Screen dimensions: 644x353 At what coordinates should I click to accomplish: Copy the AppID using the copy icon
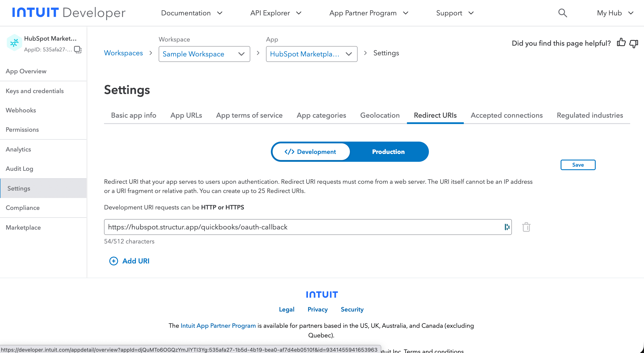[x=77, y=50]
